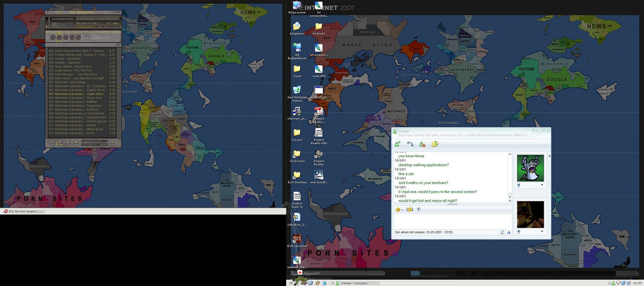This screenshot has height=286, width=644.
Task: Open dropdown arrow under Conner's display picture
Action: pos(542,185)
